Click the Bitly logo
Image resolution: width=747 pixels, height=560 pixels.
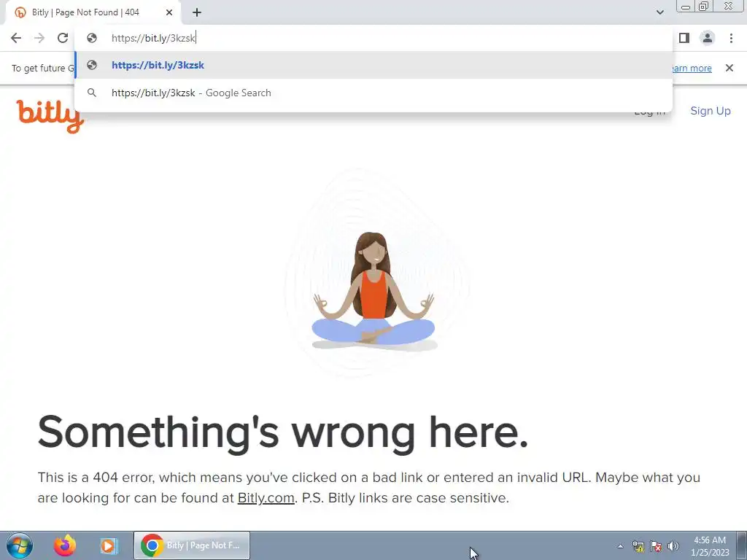pos(50,117)
